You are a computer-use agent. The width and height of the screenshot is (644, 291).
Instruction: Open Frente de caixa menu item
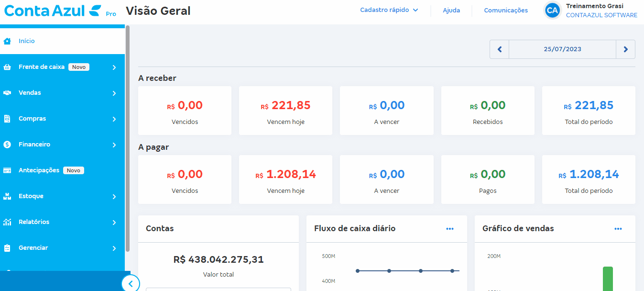point(62,67)
